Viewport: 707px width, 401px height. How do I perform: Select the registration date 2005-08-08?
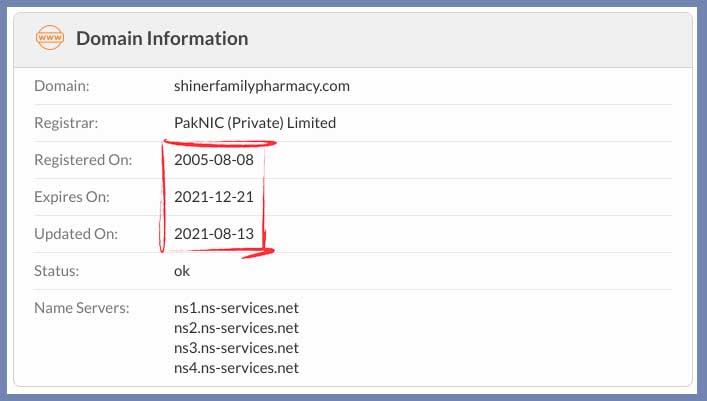[214, 160]
